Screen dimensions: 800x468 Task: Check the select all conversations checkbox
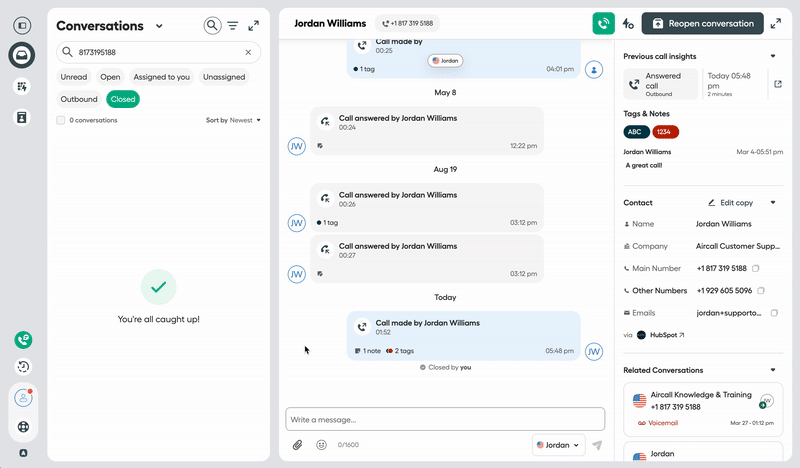tap(62, 120)
